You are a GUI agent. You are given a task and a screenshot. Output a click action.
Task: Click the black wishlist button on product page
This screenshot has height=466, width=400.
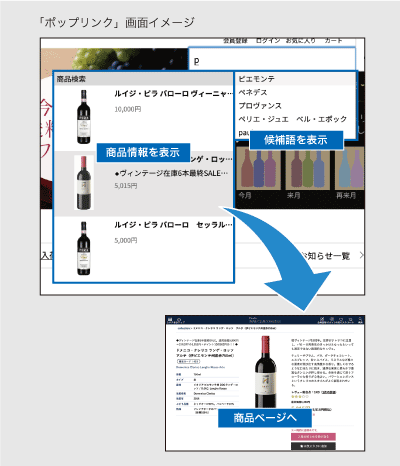313,446
